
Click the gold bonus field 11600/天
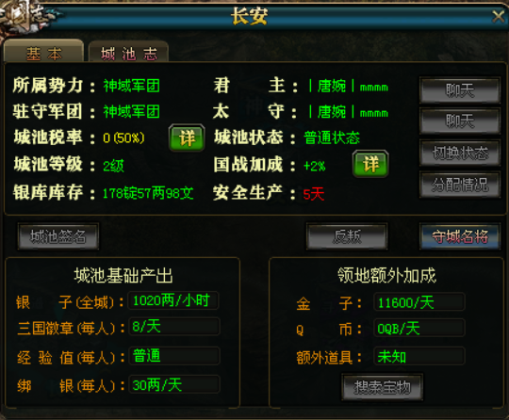click(x=419, y=302)
